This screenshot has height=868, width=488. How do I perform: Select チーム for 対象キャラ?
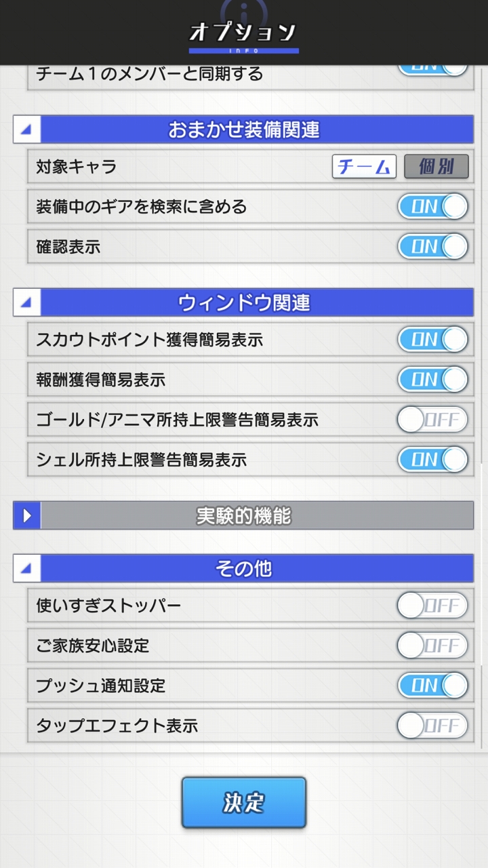pos(364,166)
